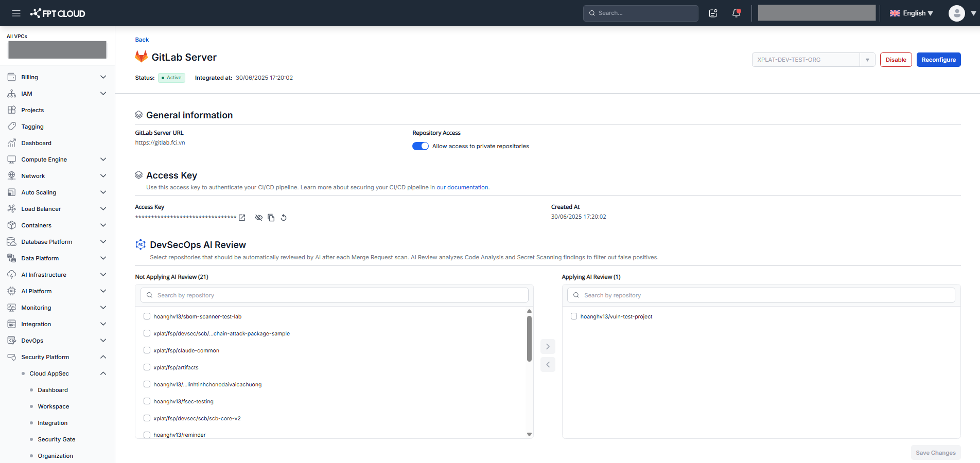Expand the Integration menu chevron

click(103, 324)
